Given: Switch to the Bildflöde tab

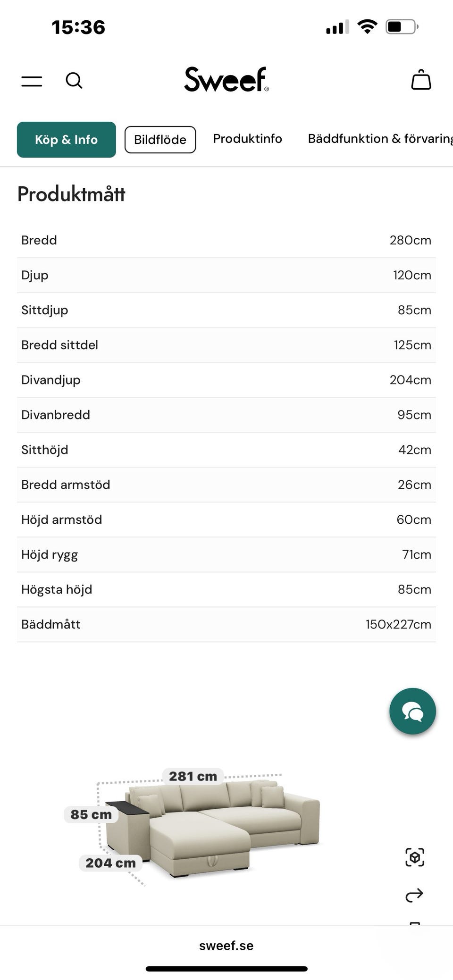Looking at the screenshot, I should tap(160, 140).
